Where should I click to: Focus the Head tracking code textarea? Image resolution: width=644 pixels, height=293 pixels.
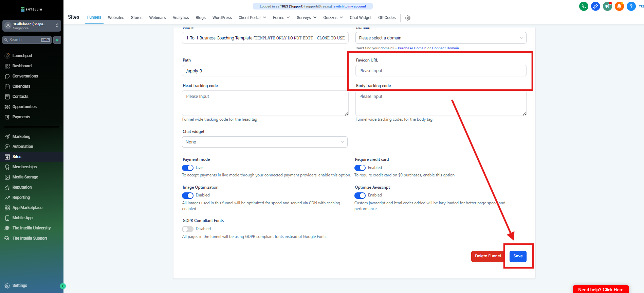(x=265, y=103)
